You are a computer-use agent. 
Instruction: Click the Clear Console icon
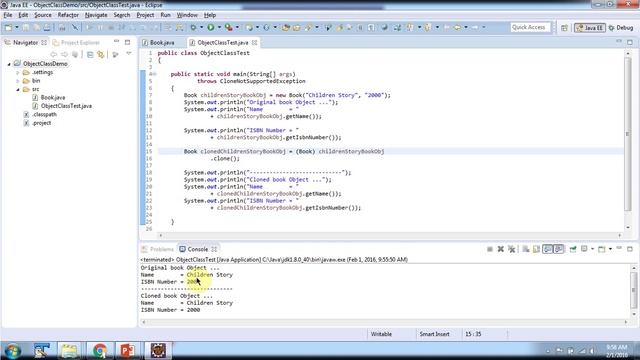[526, 249]
